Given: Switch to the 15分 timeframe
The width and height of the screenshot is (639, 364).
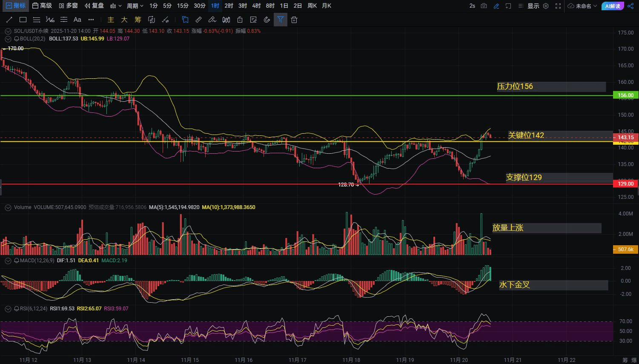Looking at the screenshot, I should (183, 6).
